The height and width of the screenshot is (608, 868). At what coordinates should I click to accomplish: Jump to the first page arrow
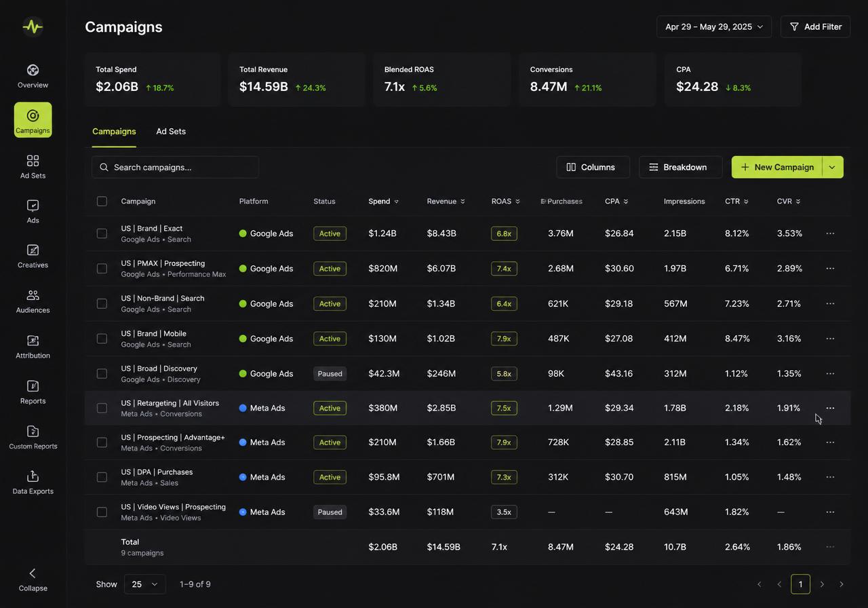(759, 584)
